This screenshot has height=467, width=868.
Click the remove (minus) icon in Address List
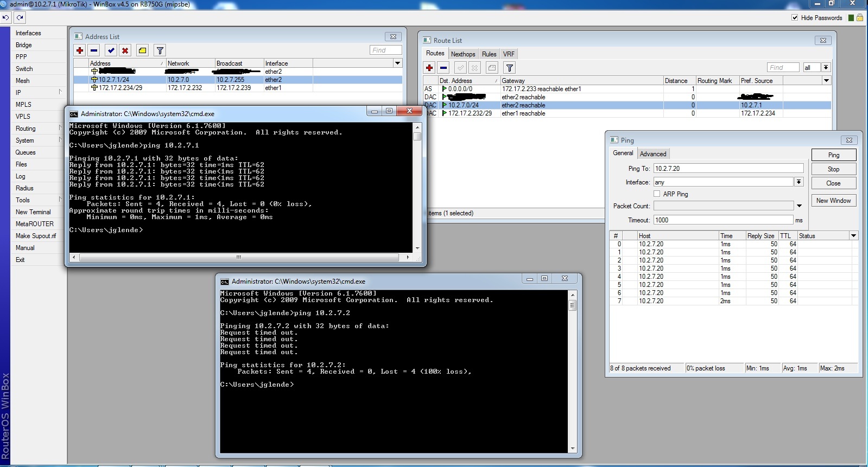pyautogui.click(x=94, y=50)
